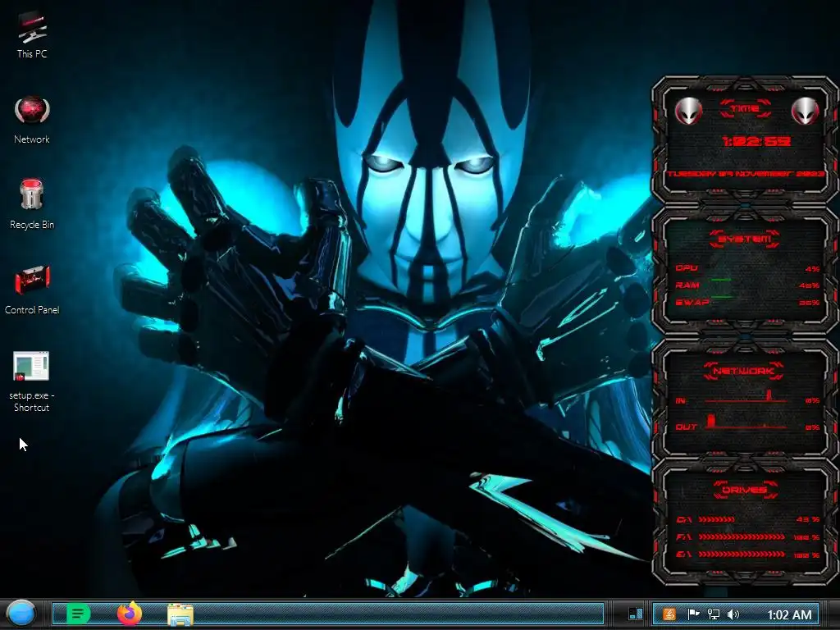Click the C:\ drive 43 % value

pyautogui.click(x=808, y=519)
